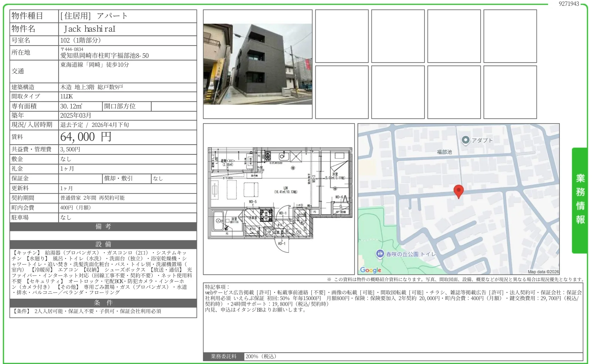Click the 条件 section header bar
Viewport: 592px width, 364px height.
(x=103, y=303)
